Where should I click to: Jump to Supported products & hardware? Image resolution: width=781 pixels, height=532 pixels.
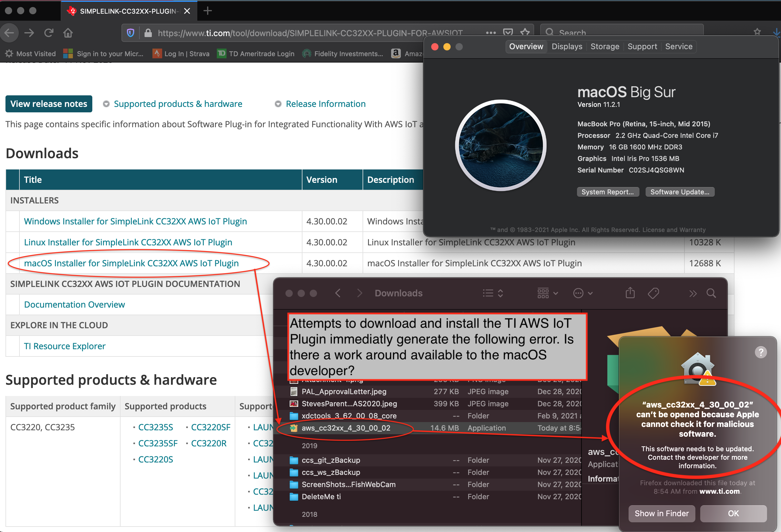(x=178, y=104)
